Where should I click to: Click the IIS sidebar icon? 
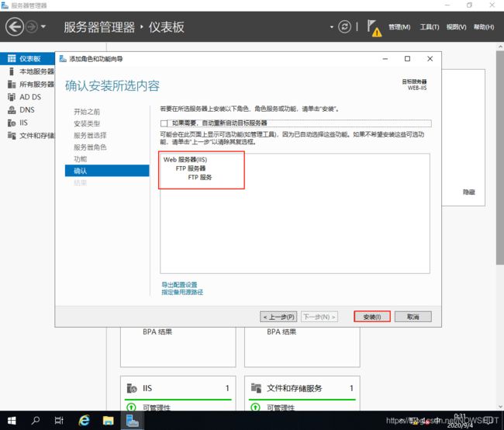coord(12,123)
